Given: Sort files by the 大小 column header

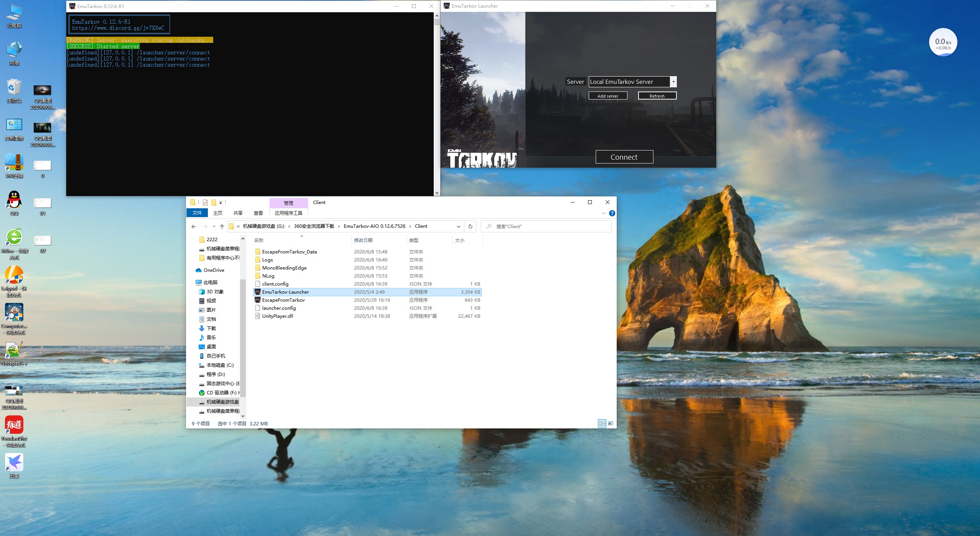Looking at the screenshot, I should click(468, 240).
